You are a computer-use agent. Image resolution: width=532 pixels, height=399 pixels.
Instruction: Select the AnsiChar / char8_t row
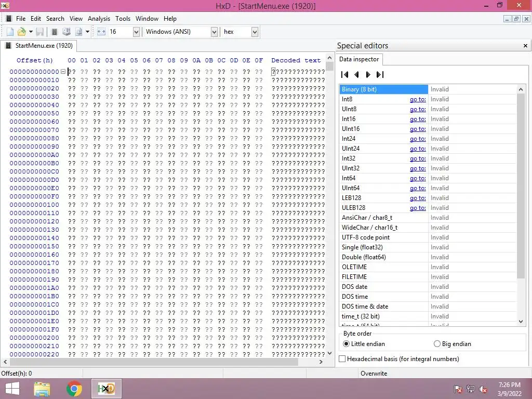point(428,218)
